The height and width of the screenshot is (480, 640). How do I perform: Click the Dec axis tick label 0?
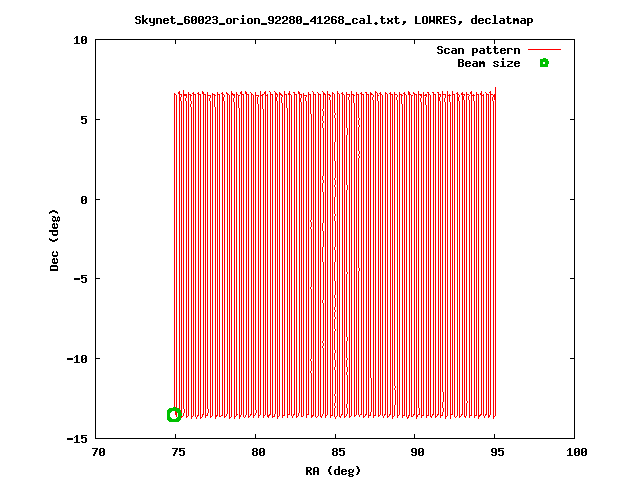(x=84, y=200)
